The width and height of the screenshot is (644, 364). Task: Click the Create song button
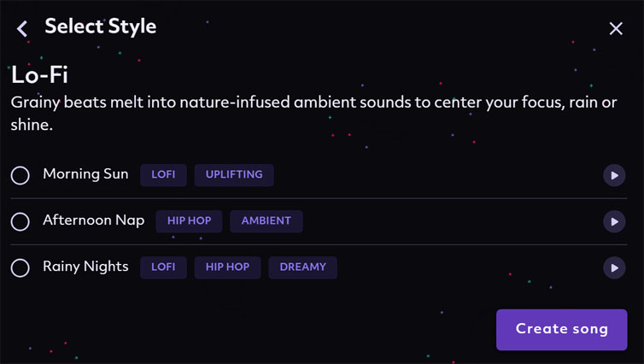(x=561, y=330)
